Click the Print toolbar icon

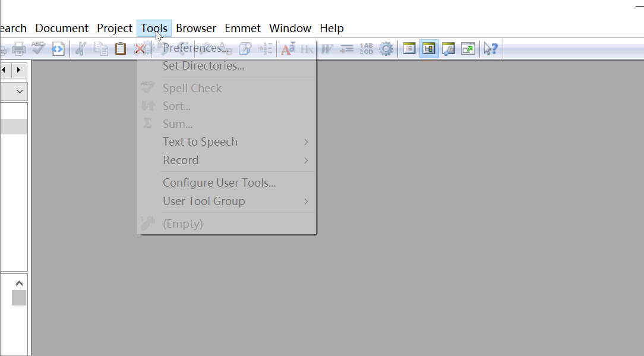pyautogui.click(x=19, y=49)
